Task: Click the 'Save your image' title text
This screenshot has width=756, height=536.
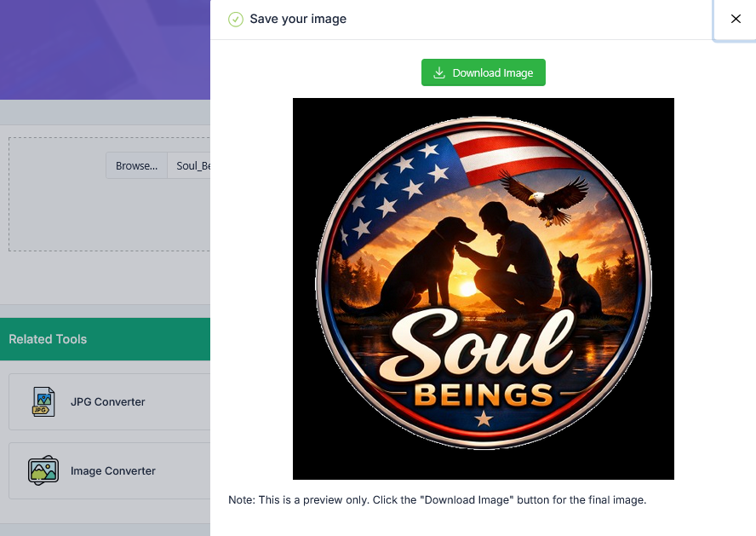Action: point(298,19)
